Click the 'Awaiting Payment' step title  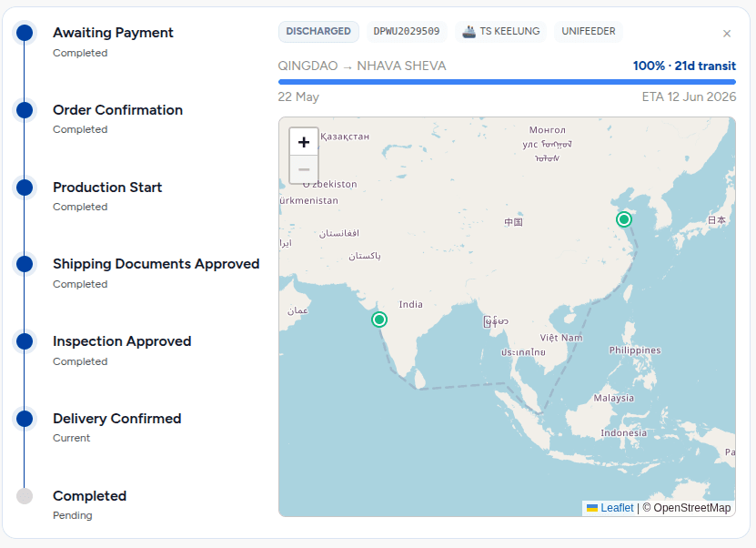click(x=113, y=33)
